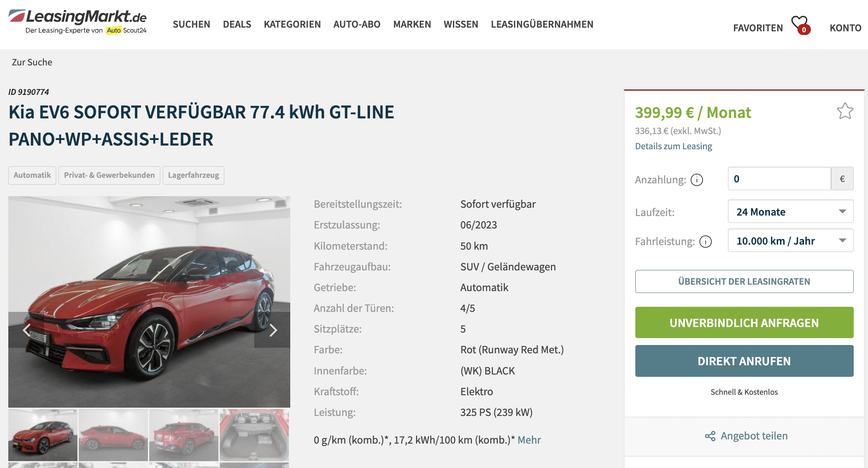This screenshot has width=868, height=468.
Task: Star this offer as favorite
Action: tap(845, 111)
